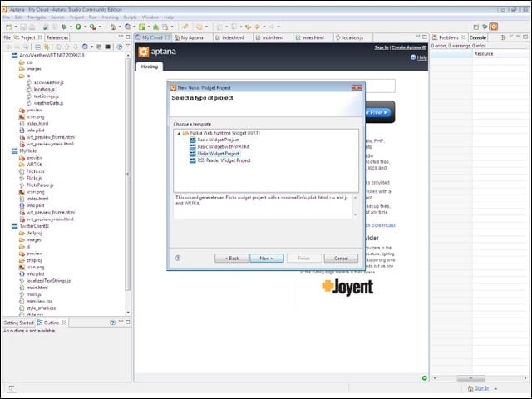Select the WRTKit folder

click(x=30, y=165)
